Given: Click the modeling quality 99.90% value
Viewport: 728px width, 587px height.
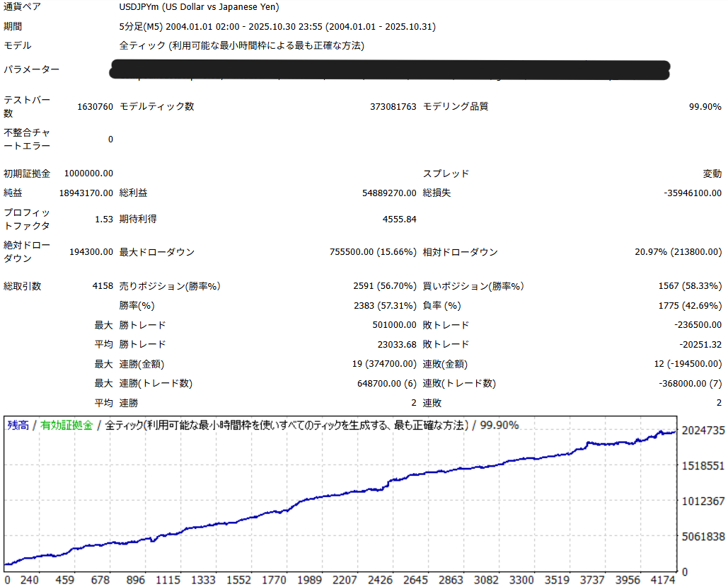Looking at the screenshot, I should (x=705, y=107).
